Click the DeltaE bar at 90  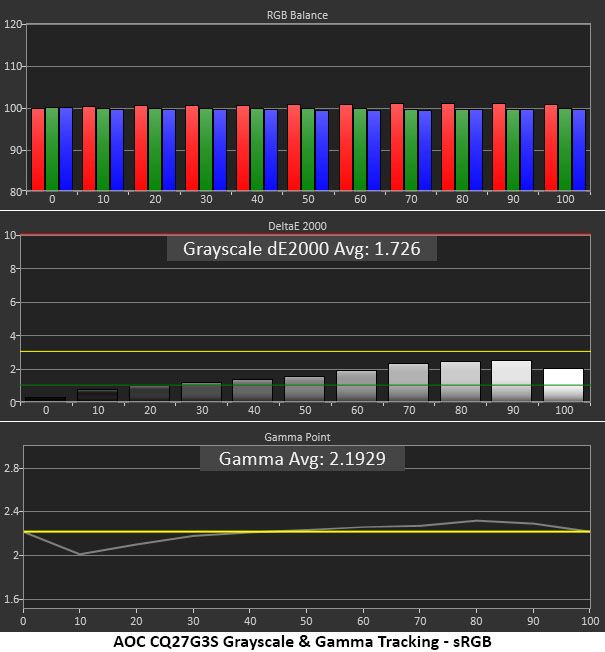(x=511, y=381)
